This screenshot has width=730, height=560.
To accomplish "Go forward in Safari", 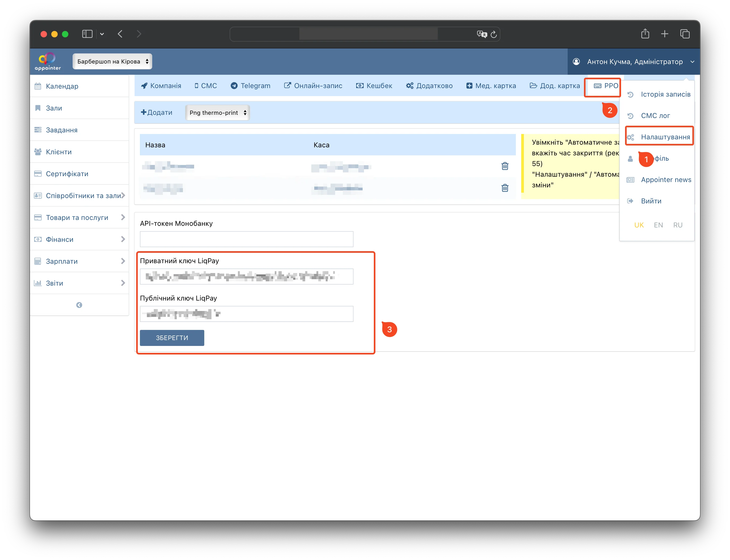I will click(139, 34).
